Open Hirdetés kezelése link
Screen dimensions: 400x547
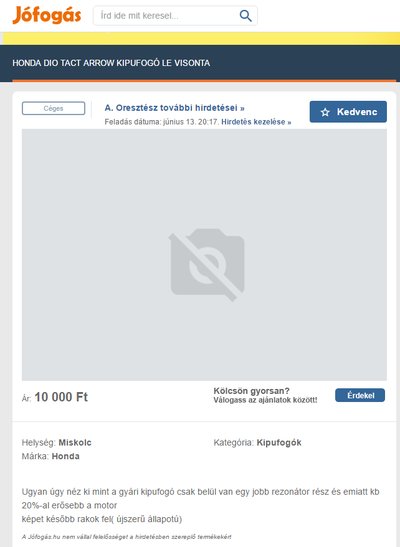tap(256, 122)
